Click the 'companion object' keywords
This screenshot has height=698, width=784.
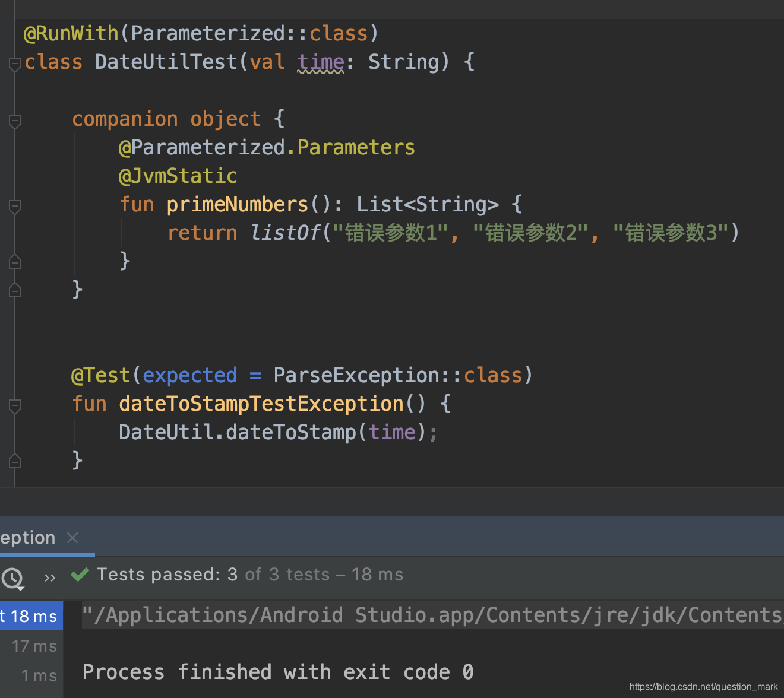tap(166, 119)
